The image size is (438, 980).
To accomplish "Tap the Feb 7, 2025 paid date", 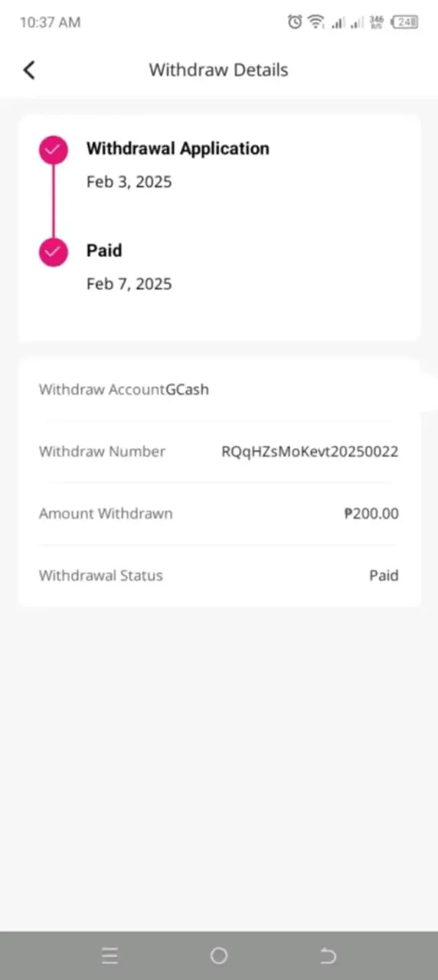I will (x=129, y=284).
